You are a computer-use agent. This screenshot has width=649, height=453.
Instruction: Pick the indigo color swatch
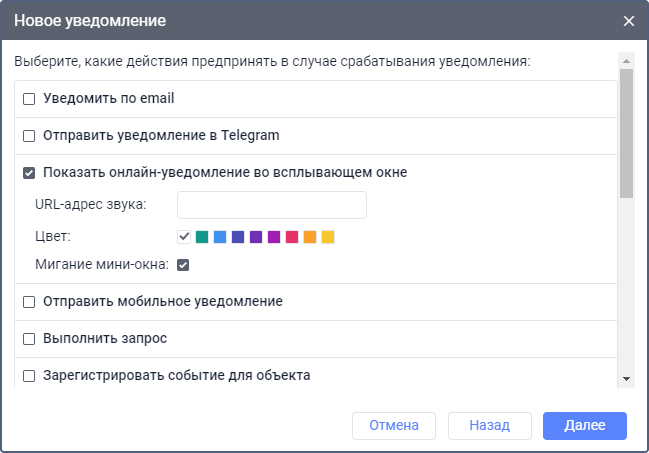pos(238,237)
